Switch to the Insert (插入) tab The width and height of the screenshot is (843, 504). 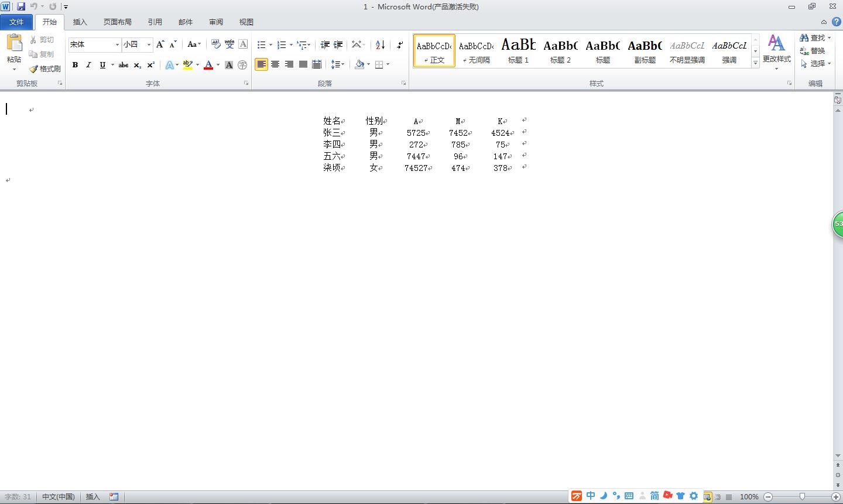pyautogui.click(x=80, y=22)
